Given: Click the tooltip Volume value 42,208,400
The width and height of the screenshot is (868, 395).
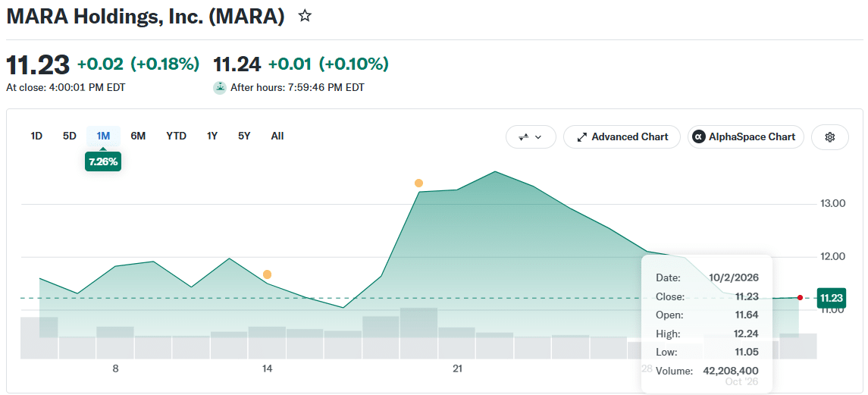Looking at the screenshot, I should pyautogui.click(x=731, y=371).
